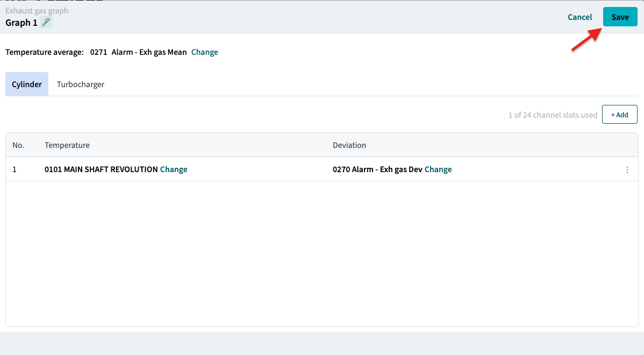Change the Temperature average channel
The height and width of the screenshot is (355, 644).
pyautogui.click(x=204, y=52)
